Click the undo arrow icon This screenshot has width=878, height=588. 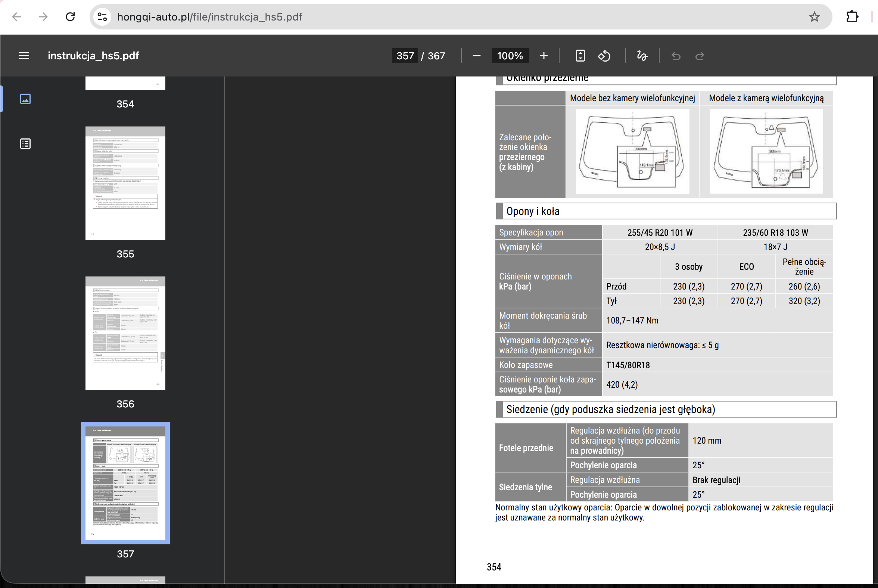pyautogui.click(x=676, y=56)
